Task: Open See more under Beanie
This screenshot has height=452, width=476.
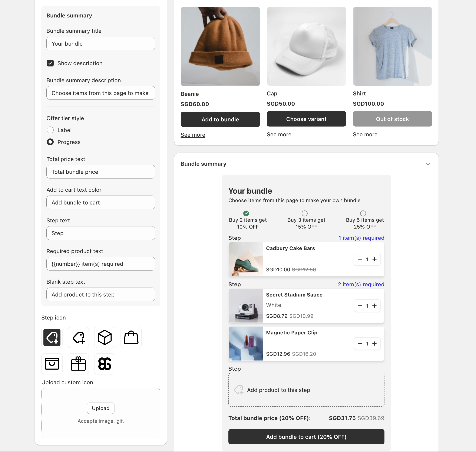Action: (x=193, y=135)
